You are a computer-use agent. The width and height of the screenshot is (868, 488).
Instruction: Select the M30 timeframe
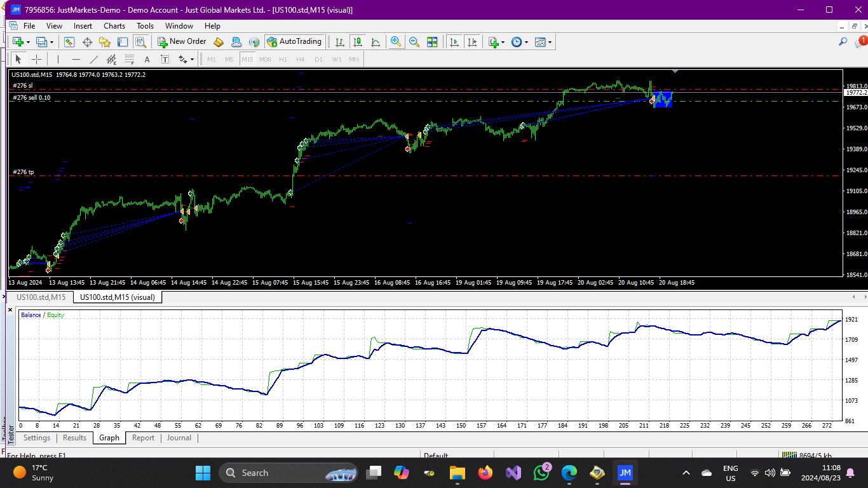tap(265, 59)
